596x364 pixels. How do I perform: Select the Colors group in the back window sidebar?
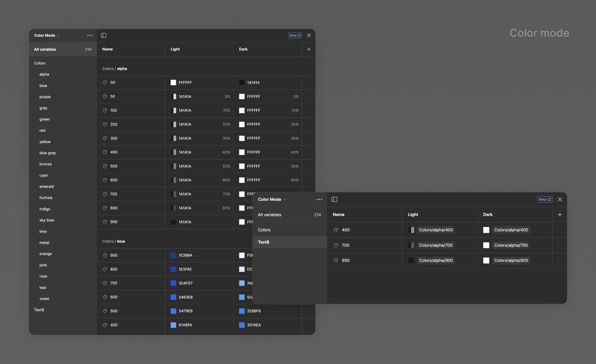pos(40,63)
